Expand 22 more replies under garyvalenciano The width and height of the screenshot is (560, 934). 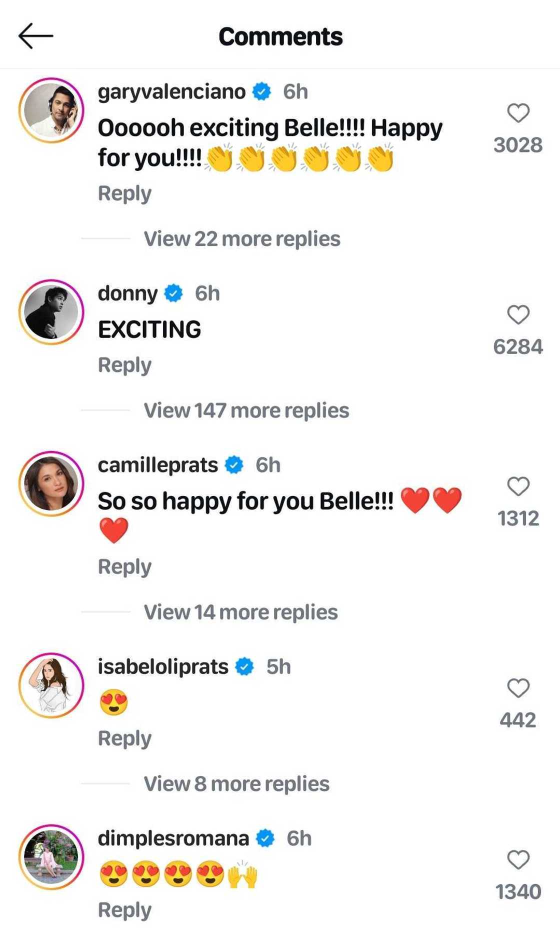(242, 239)
